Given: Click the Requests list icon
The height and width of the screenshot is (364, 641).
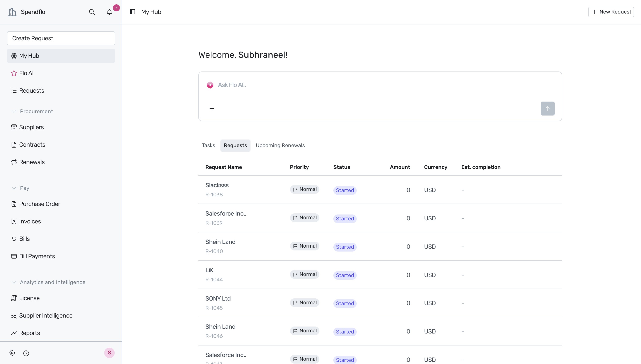Looking at the screenshot, I should click(14, 90).
